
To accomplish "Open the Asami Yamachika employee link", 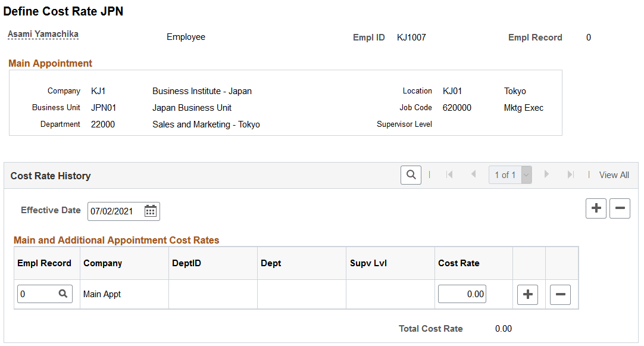I will [43, 34].
